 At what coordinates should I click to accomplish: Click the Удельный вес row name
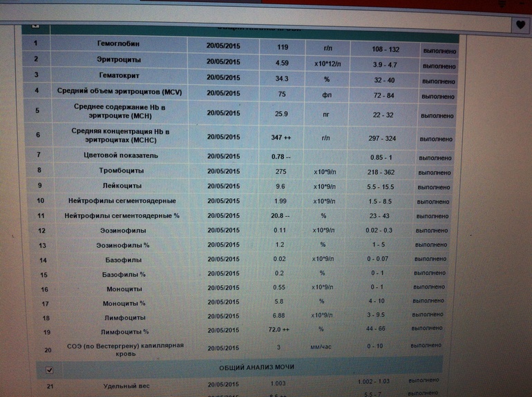click(x=126, y=386)
